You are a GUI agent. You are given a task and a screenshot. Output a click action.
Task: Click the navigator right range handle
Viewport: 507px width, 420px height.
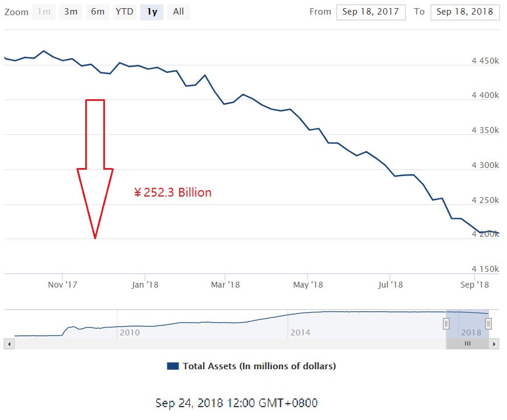489,323
